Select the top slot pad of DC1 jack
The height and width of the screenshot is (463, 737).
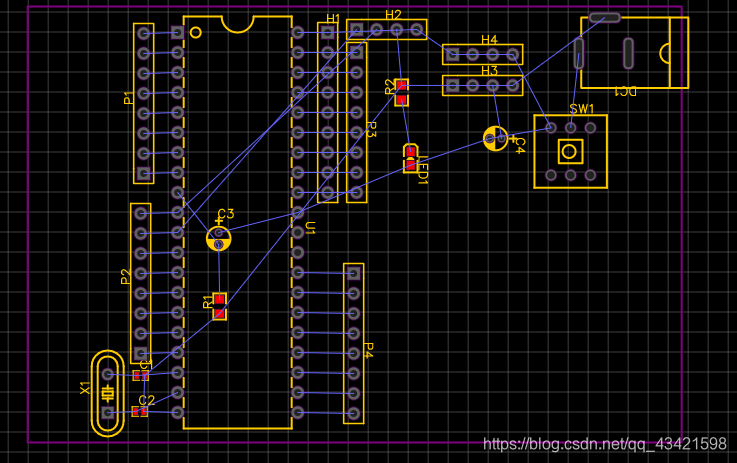(x=604, y=18)
